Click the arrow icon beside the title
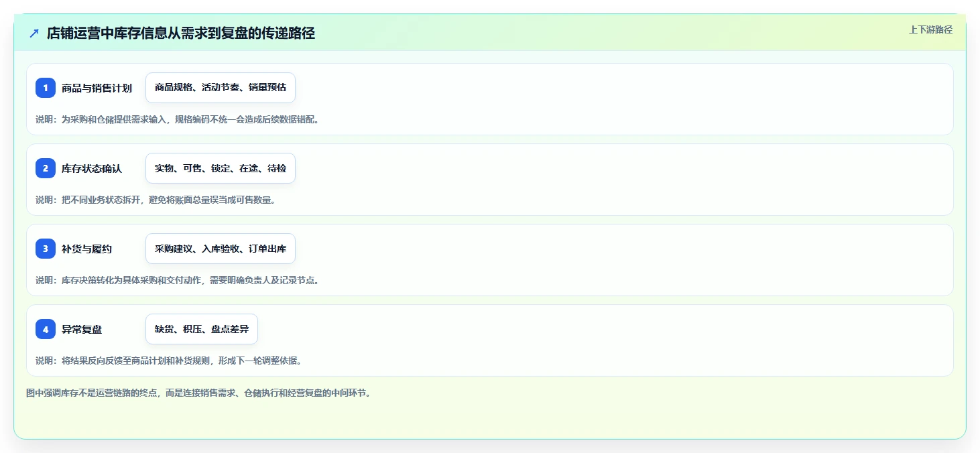This screenshot has height=453, width=980. 34,33
